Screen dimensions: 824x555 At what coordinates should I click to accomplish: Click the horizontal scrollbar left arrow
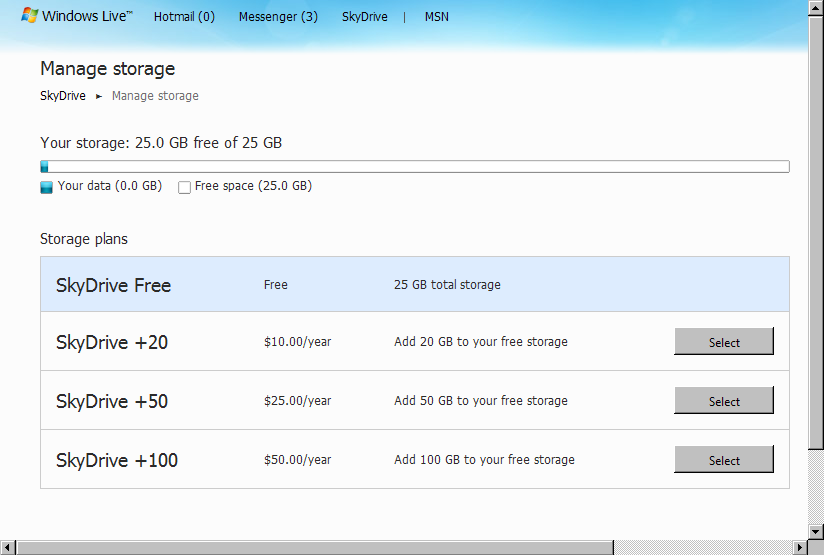(8, 547)
